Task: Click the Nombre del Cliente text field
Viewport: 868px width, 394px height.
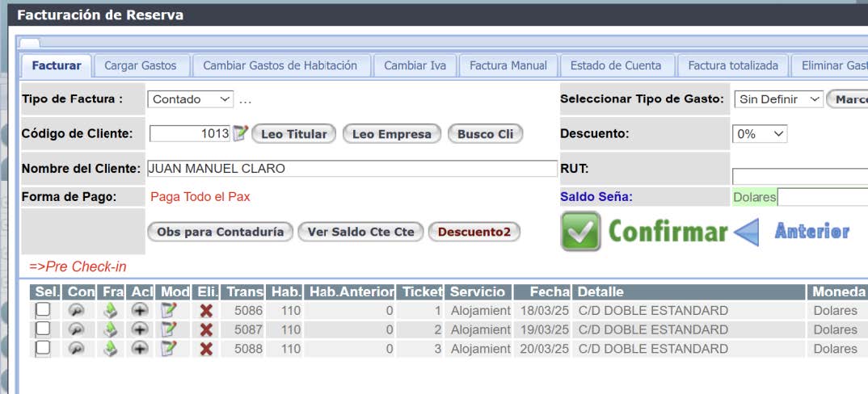Action: pyautogui.click(x=351, y=169)
